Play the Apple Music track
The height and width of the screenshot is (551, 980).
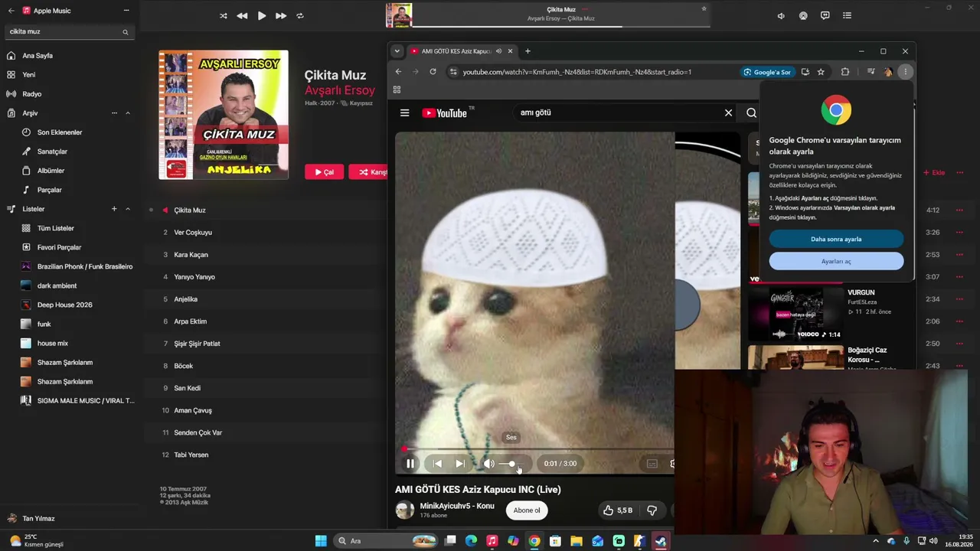[262, 15]
